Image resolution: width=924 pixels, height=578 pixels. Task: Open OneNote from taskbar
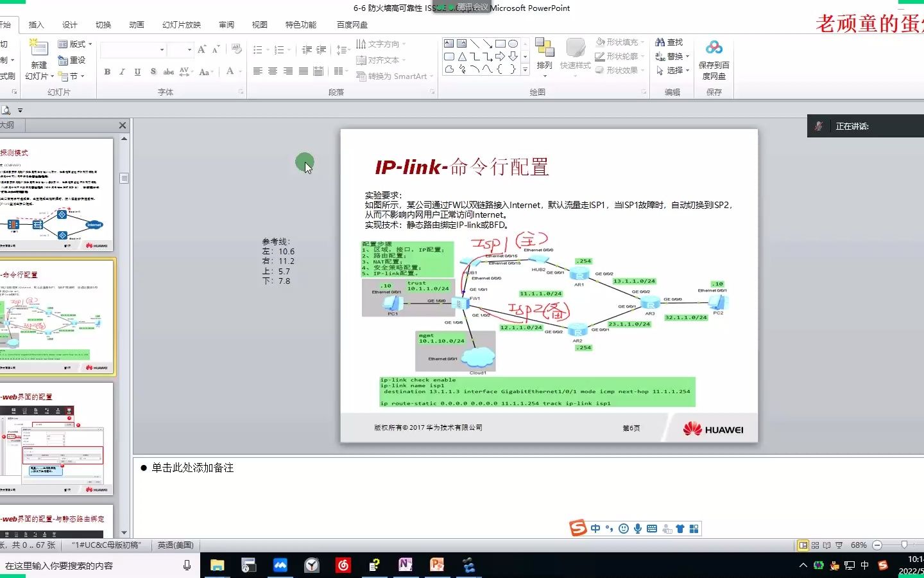coord(406,565)
